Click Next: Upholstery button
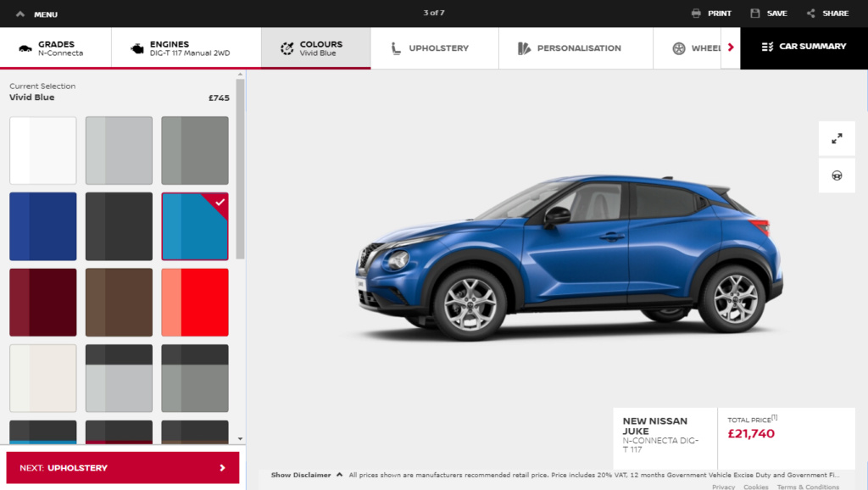The height and width of the screenshot is (490, 868). pyautogui.click(x=123, y=468)
